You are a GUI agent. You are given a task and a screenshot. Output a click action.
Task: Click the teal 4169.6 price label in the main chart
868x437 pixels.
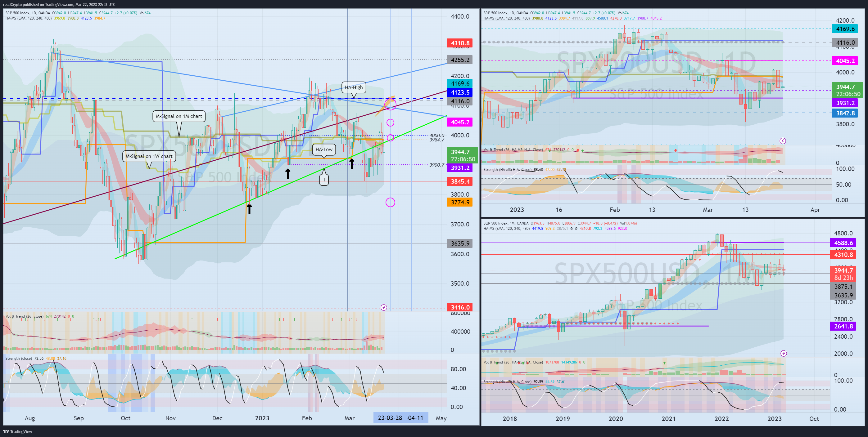(459, 83)
